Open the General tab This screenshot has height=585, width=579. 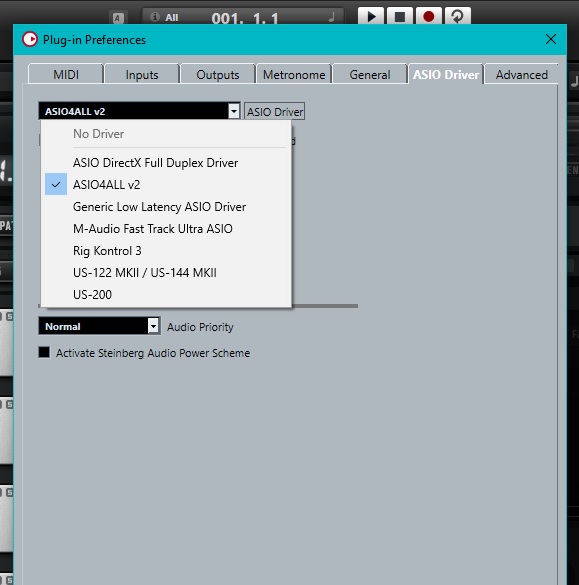[370, 75]
